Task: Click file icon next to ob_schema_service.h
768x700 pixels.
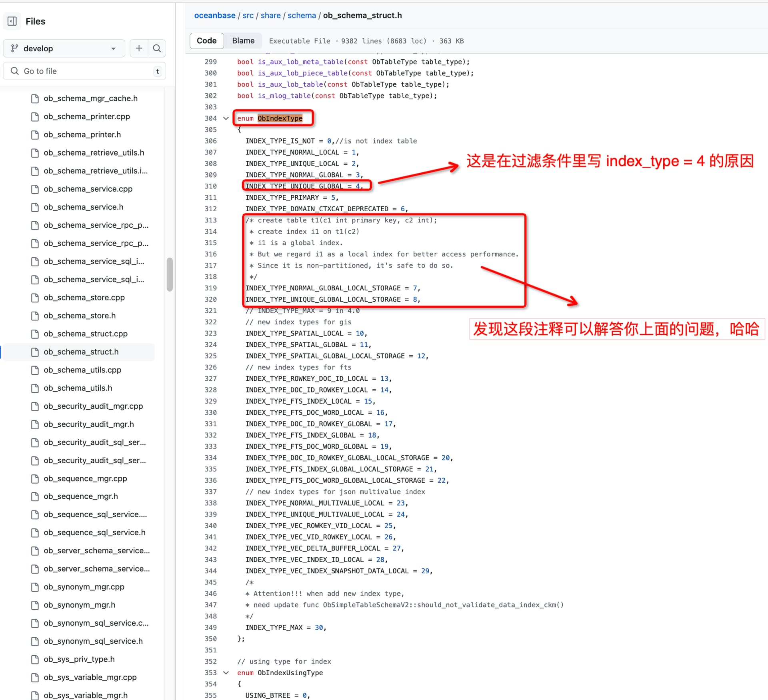Action: click(35, 207)
